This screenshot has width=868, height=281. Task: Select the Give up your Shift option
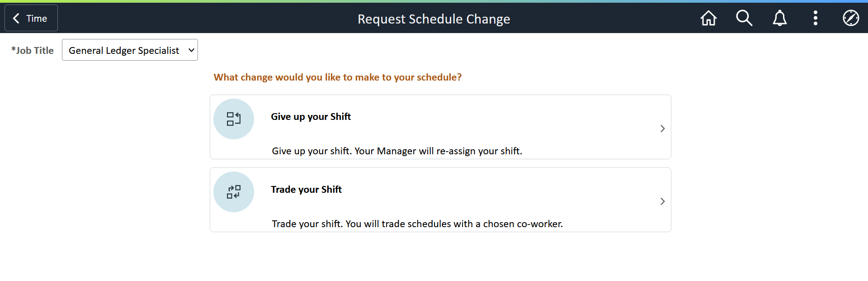(311, 117)
